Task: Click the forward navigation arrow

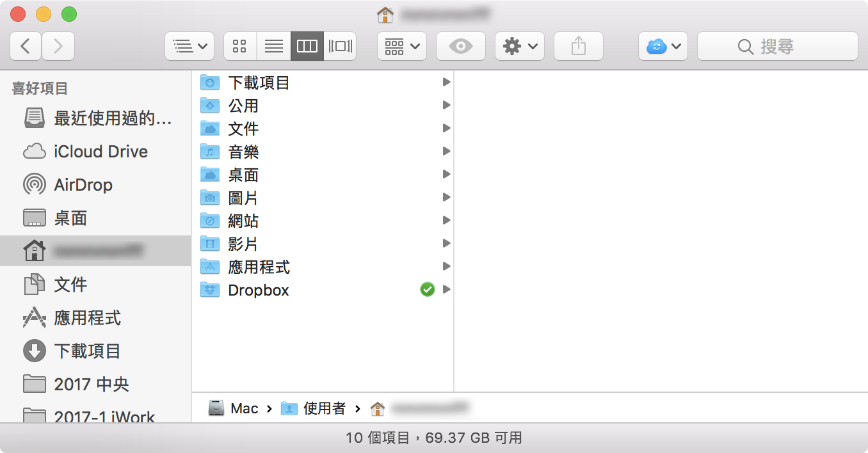Action: coord(58,46)
